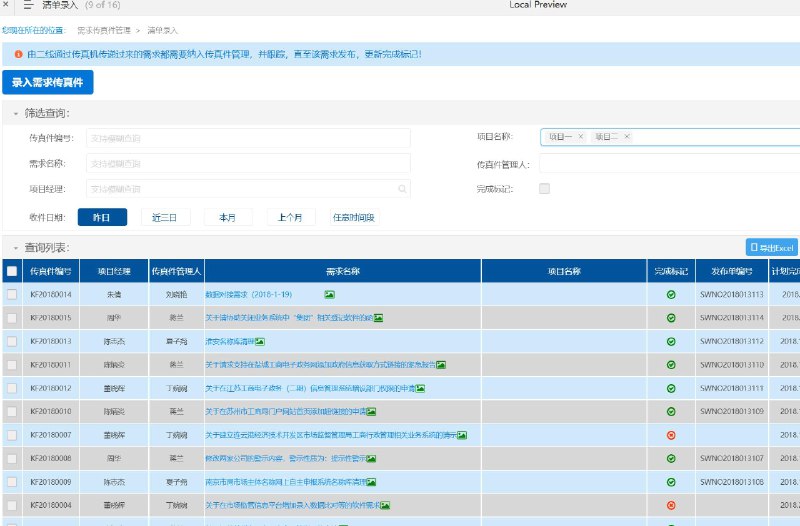Open image attachment icon in row KF20180013
Screen dimensions: 800x526
pos(260,341)
